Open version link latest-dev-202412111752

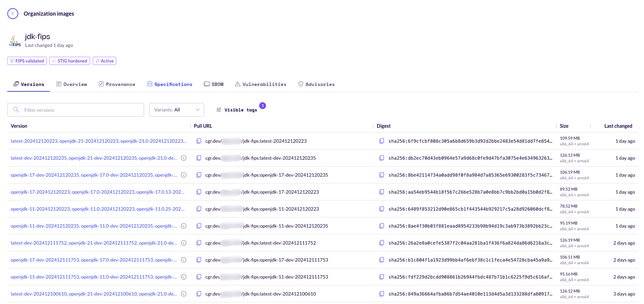(x=39, y=243)
